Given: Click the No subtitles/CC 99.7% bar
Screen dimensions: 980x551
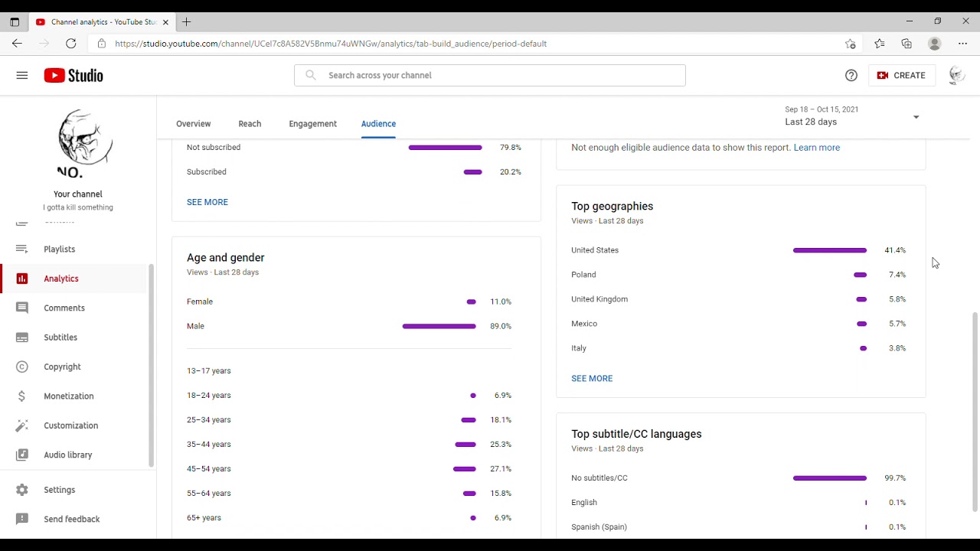Looking at the screenshot, I should pos(830,478).
